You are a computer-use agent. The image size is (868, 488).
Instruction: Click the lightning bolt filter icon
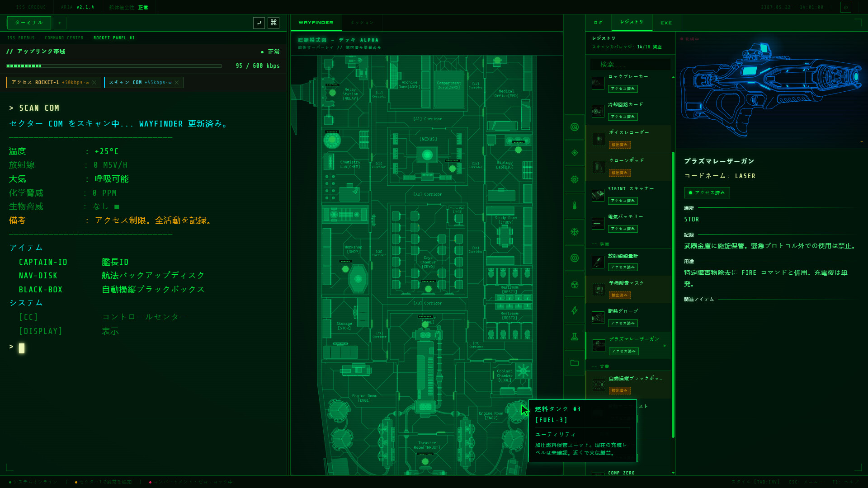tap(575, 310)
